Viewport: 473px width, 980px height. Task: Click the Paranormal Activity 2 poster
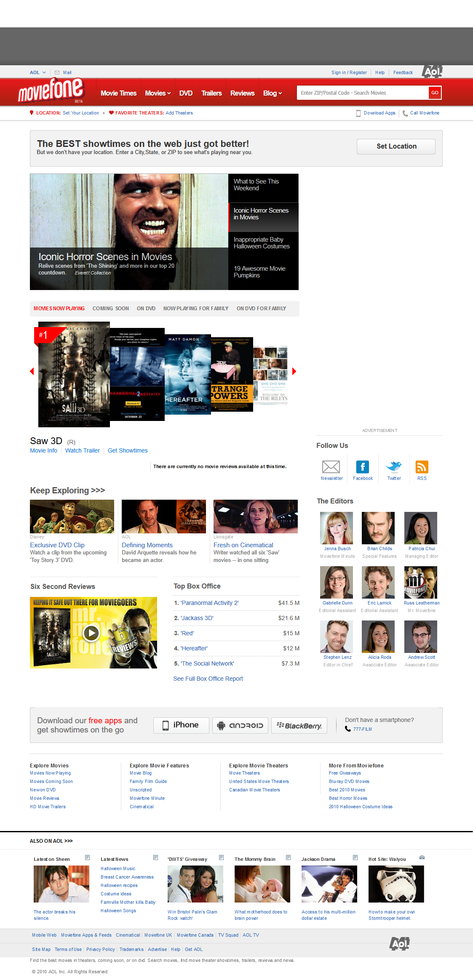coord(137,374)
